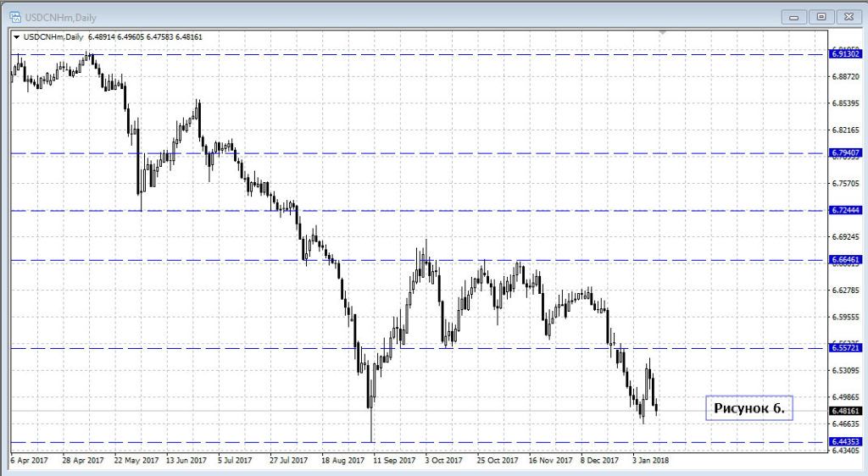
Task: Restore the USDCNHm chart window size
Action: pos(821,16)
